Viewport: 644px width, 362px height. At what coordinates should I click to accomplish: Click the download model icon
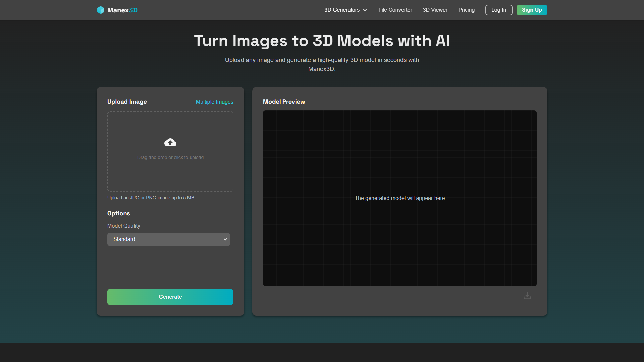point(527,296)
